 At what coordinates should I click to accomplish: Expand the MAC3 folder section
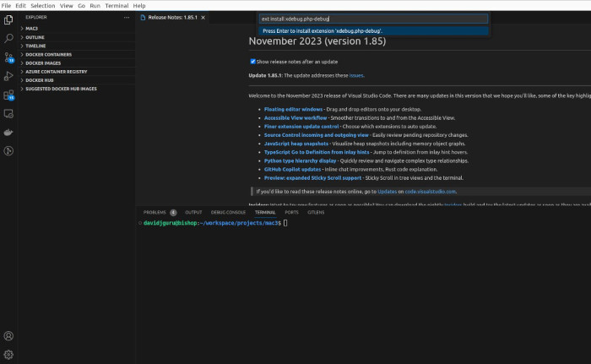click(78, 28)
